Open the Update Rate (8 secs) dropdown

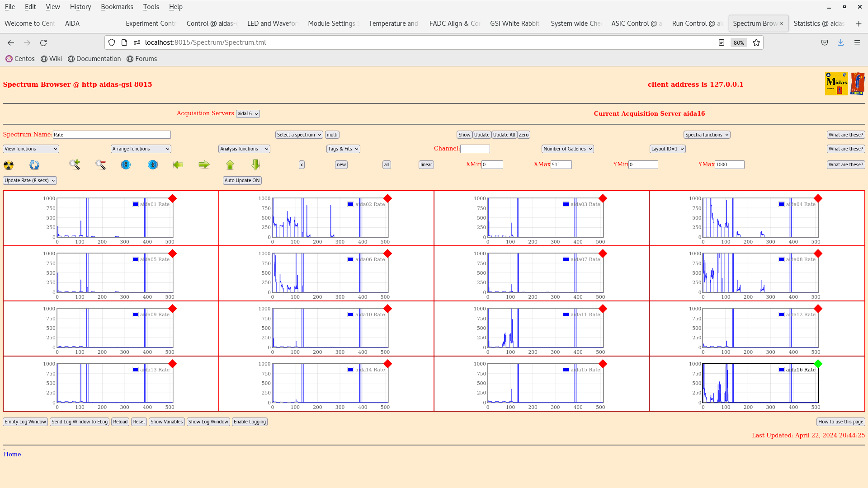30,180
